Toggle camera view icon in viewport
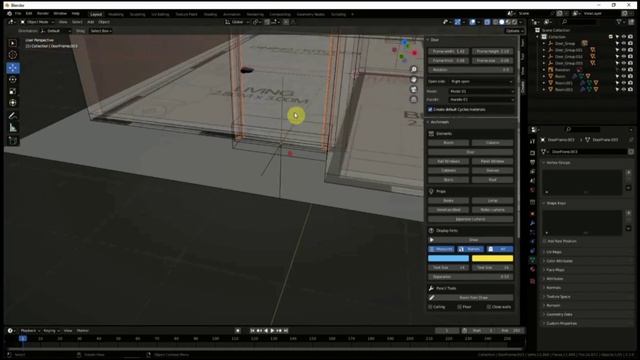 click(413, 89)
